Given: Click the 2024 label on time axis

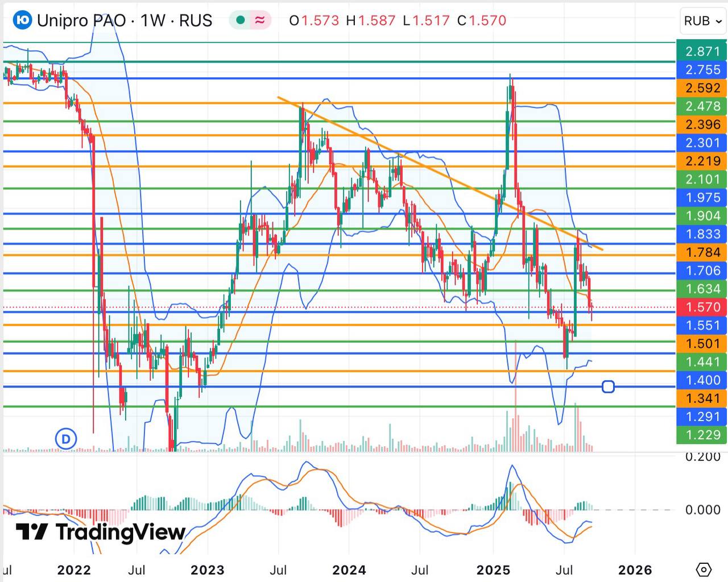Looking at the screenshot, I should point(349,570).
